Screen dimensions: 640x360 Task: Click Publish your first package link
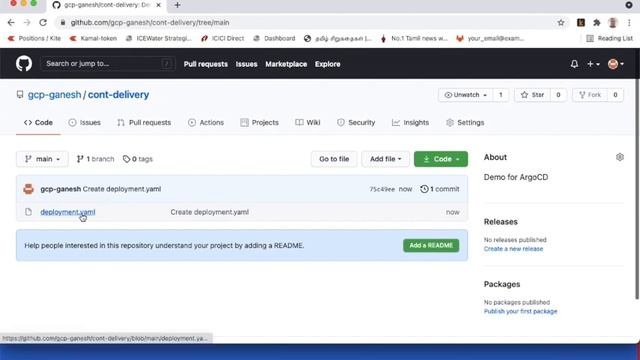click(x=520, y=311)
